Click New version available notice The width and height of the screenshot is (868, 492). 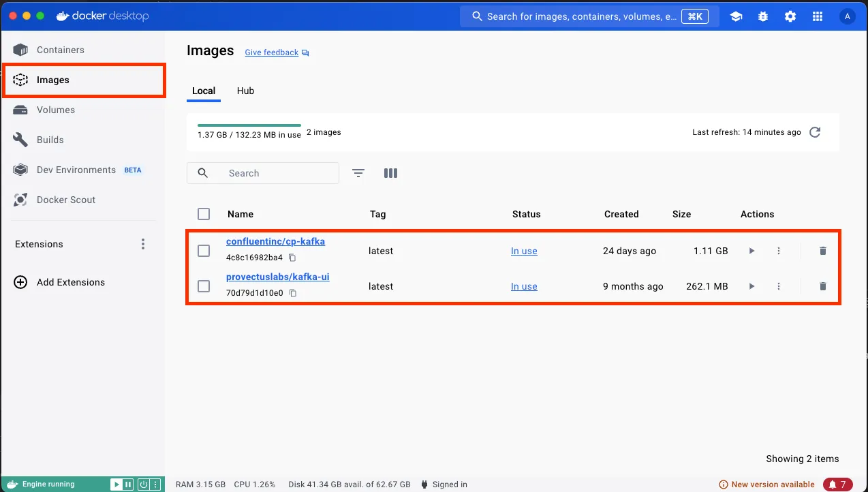[766, 485]
